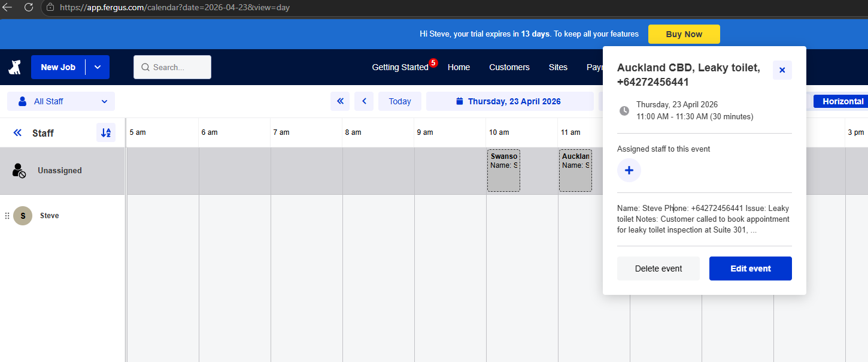Collapse the Staff panel with double chevron
The image size is (868, 362).
click(17, 133)
